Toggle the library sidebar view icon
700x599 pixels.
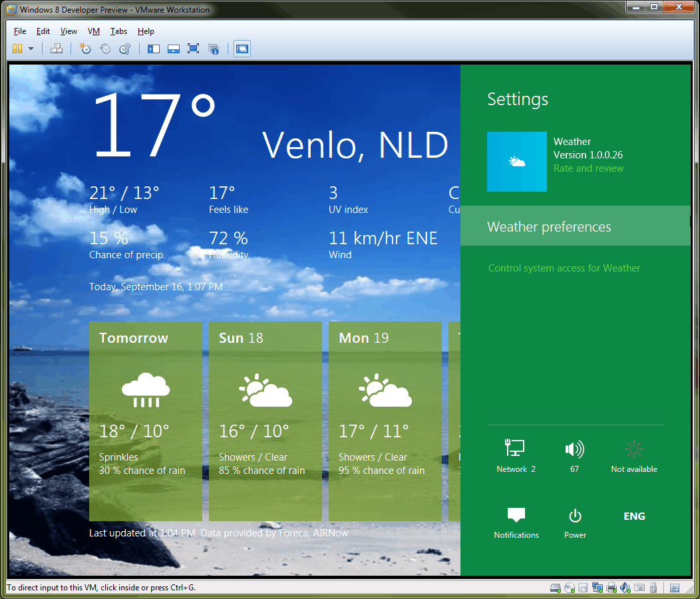[x=154, y=49]
